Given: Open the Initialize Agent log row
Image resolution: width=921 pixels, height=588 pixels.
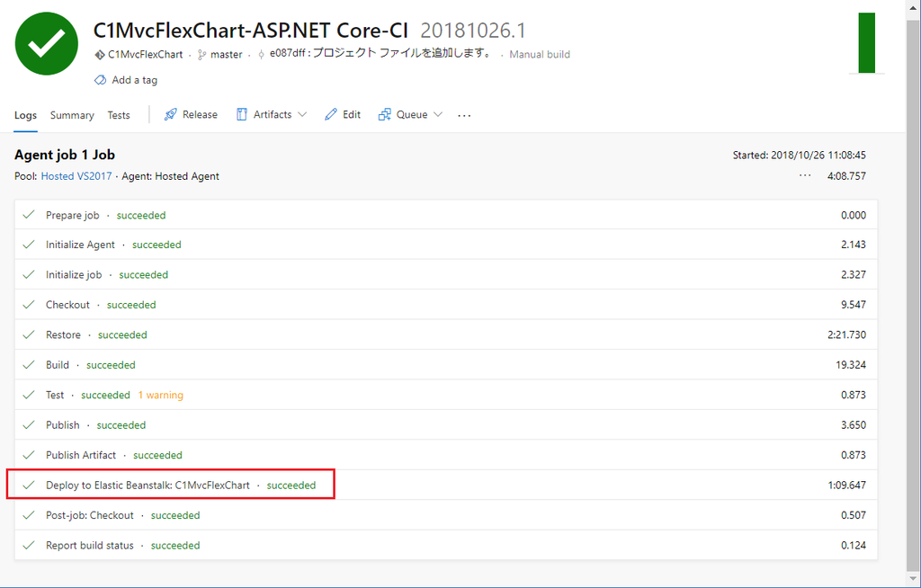Looking at the screenshot, I should point(446,245).
